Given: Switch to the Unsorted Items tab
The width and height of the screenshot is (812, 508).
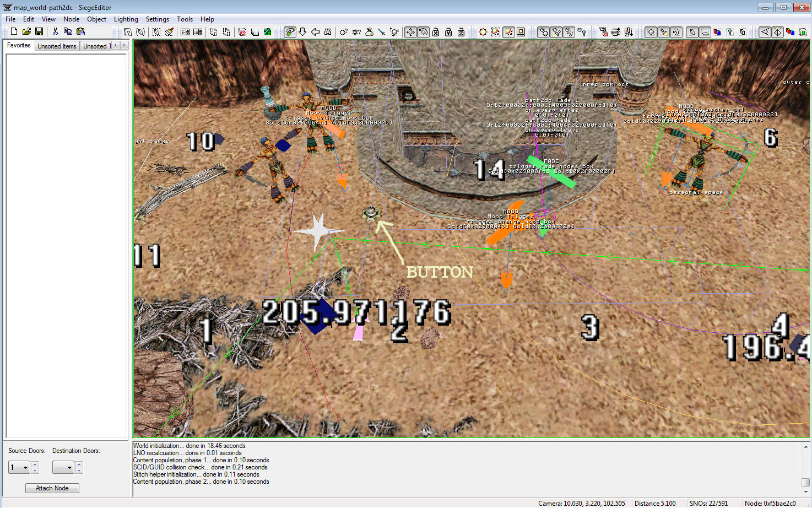Looking at the screenshot, I should 57,46.
